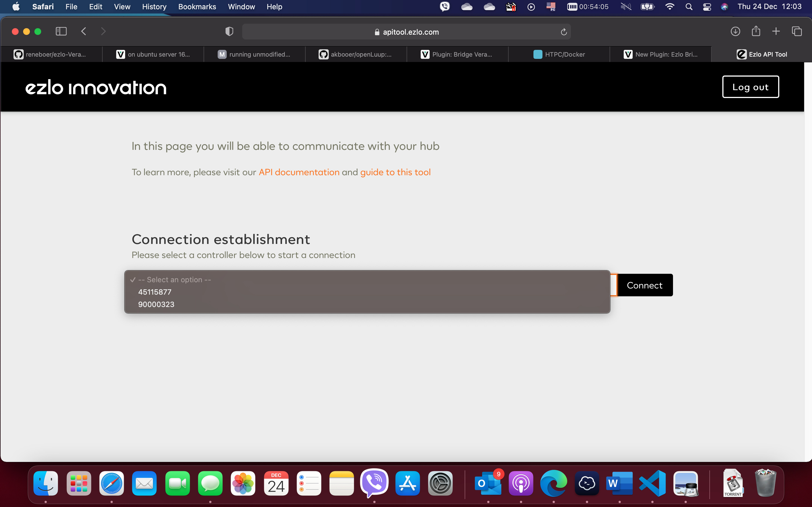This screenshot has height=507, width=812.
Task: Click the Log out button
Action: [750, 87]
